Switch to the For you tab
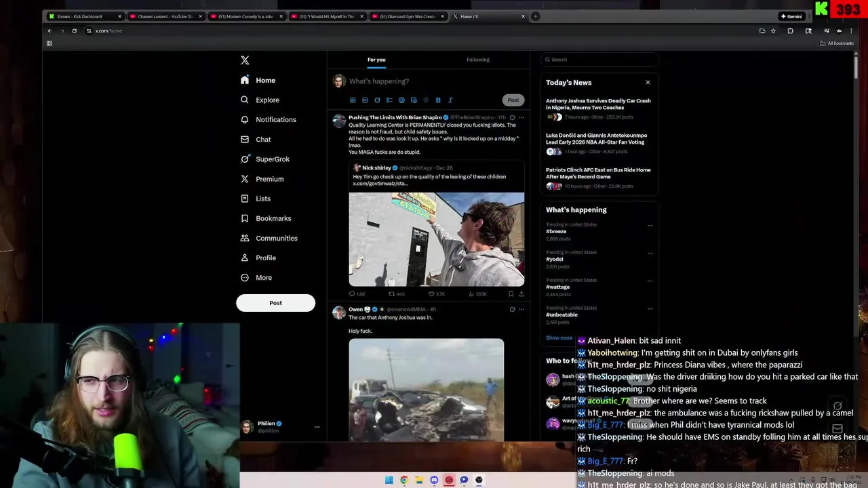 pyautogui.click(x=376, y=60)
